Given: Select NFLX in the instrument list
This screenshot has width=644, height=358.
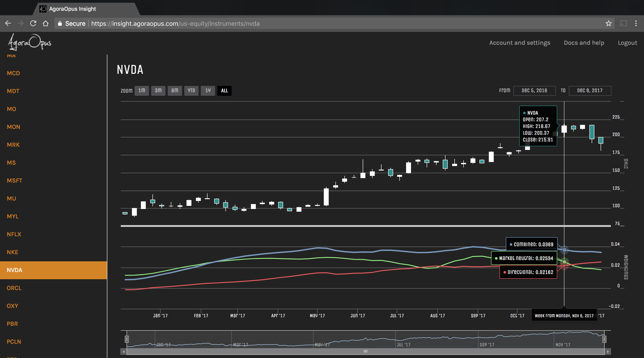Looking at the screenshot, I should (14, 234).
